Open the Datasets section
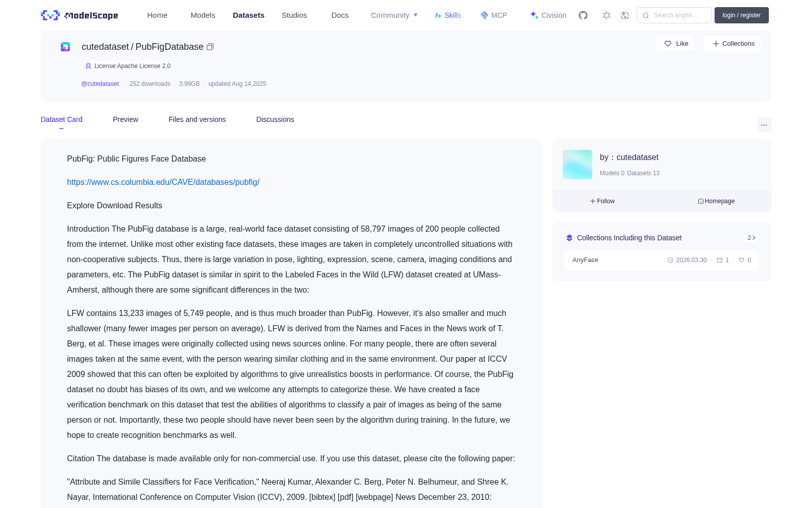Image resolution: width=812 pixels, height=508 pixels. pos(249,15)
